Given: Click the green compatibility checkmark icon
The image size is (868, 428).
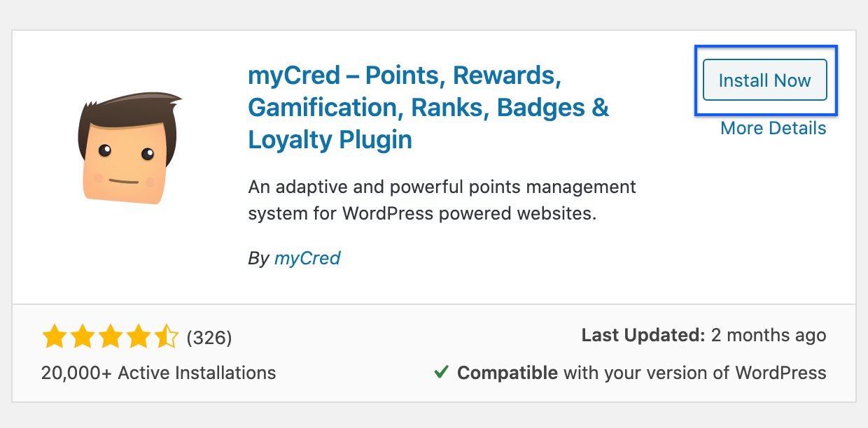Looking at the screenshot, I should tap(440, 373).
